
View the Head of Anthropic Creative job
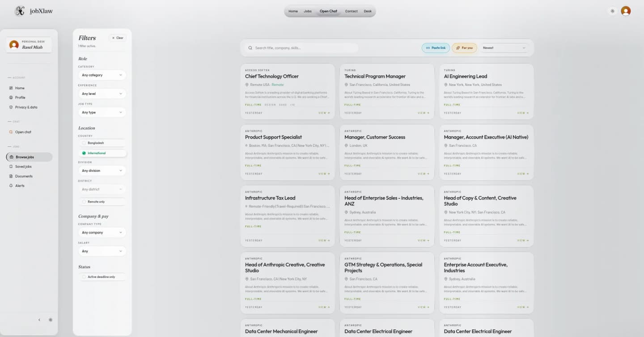tap(324, 307)
